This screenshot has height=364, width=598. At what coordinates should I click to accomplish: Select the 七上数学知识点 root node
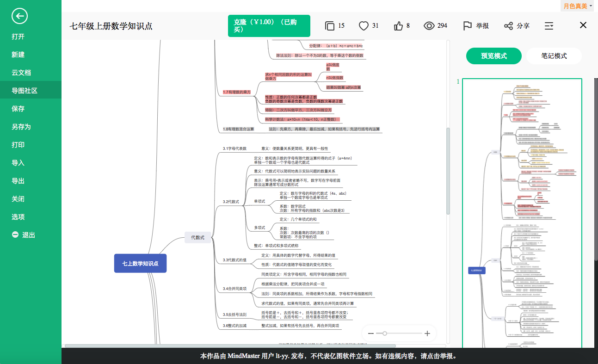pos(140,263)
